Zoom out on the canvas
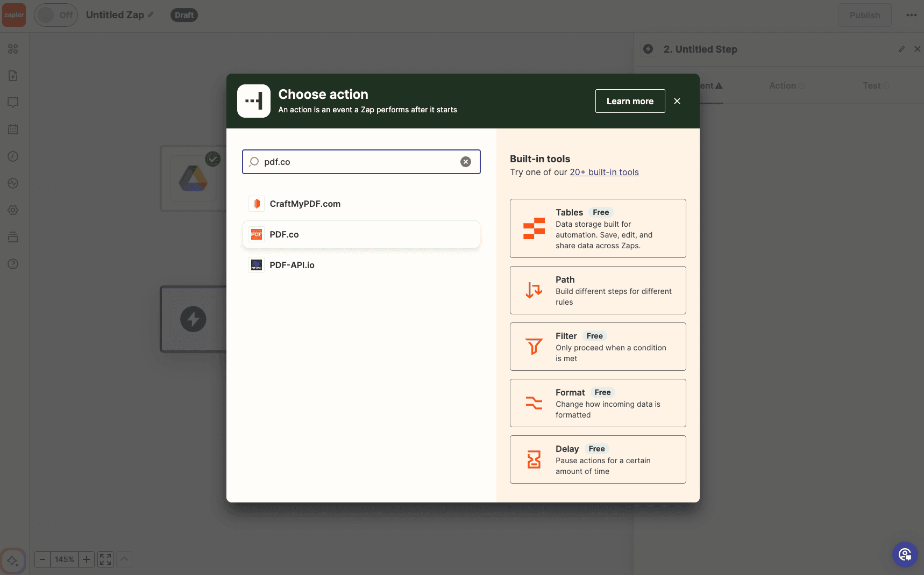The image size is (924, 575). [42, 559]
